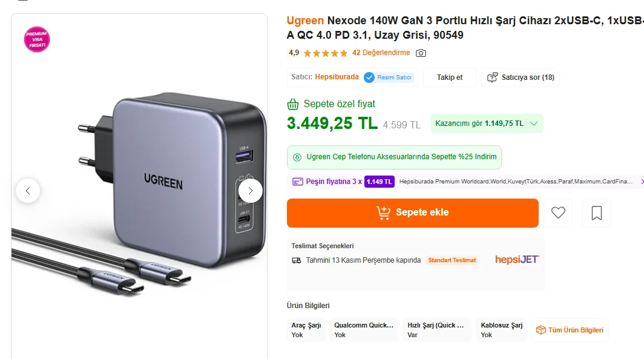Open the 42 Değerlendirme reviews link
Image resolution: width=644 pixels, height=359 pixels.
click(381, 53)
